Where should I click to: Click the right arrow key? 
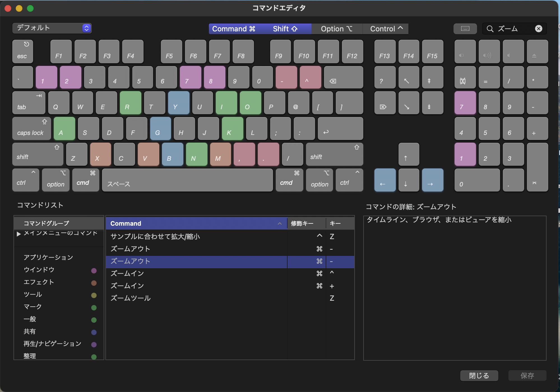coord(432,180)
